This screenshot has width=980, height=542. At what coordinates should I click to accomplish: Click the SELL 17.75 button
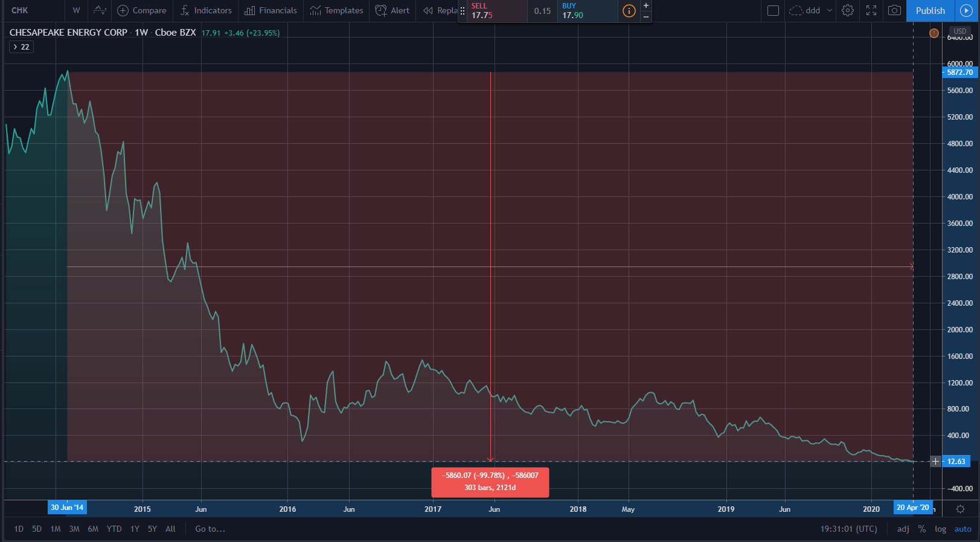click(493, 11)
